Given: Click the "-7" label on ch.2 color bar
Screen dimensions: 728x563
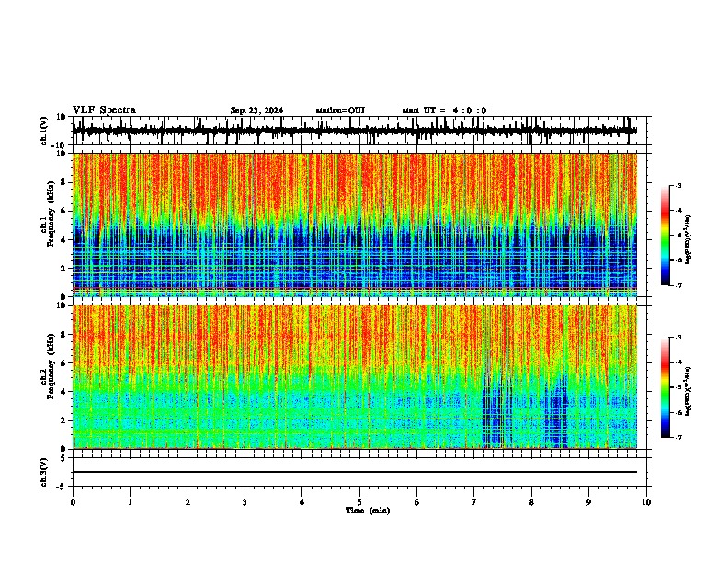Looking at the screenshot, I should 678,437.
